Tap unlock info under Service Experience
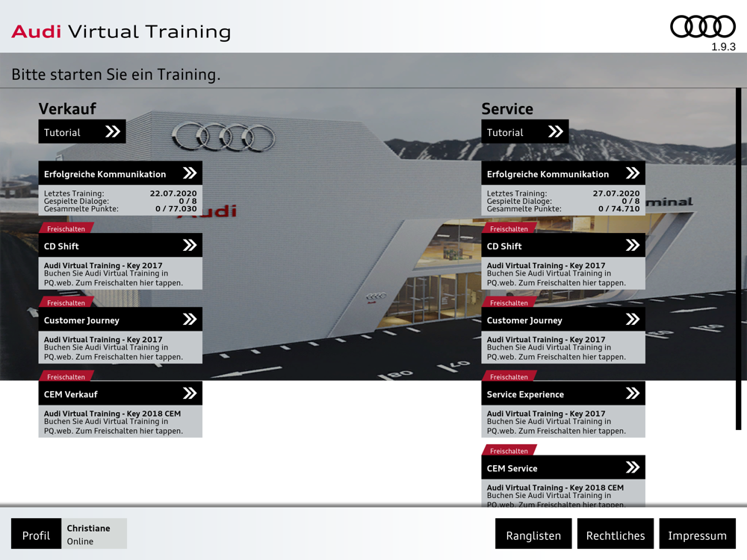747x560 pixels. [x=563, y=421]
